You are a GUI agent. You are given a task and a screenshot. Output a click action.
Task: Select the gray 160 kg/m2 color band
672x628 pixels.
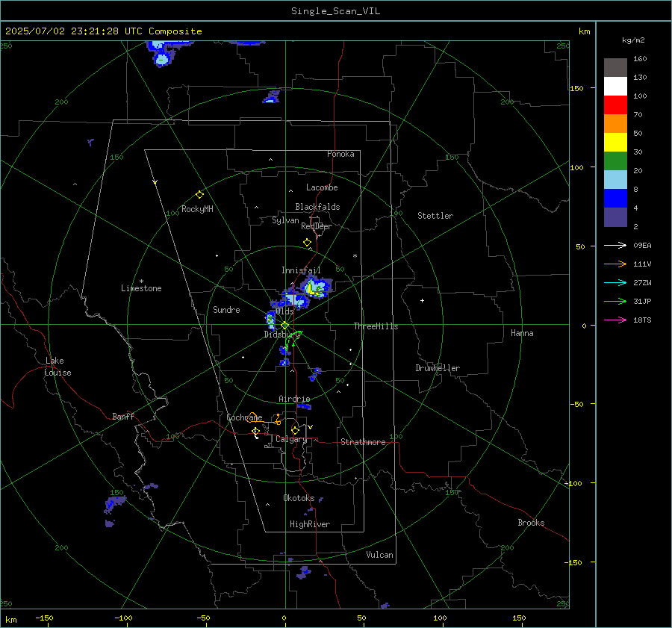click(615, 67)
